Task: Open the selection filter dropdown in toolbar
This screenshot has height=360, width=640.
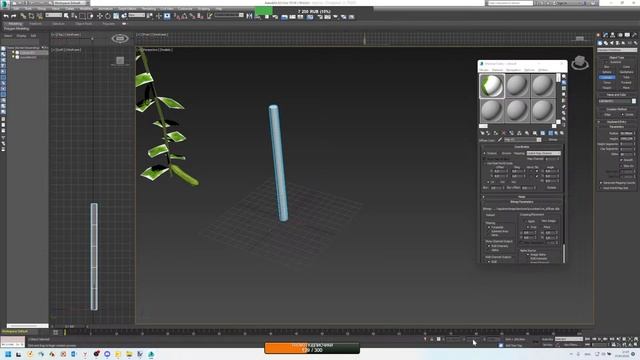Action: [54, 16]
